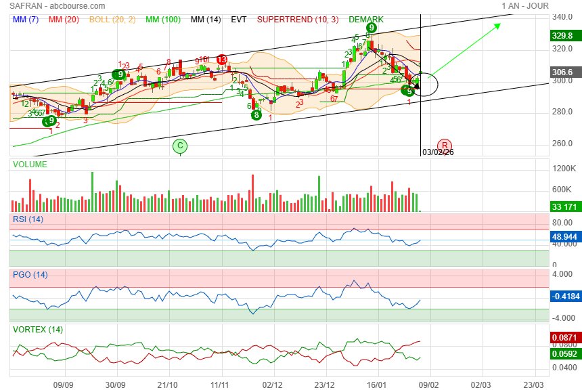Screen dimensions: 582x392
Task: Toggle the MM (7) moving average legend
Action: coord(27,20)
